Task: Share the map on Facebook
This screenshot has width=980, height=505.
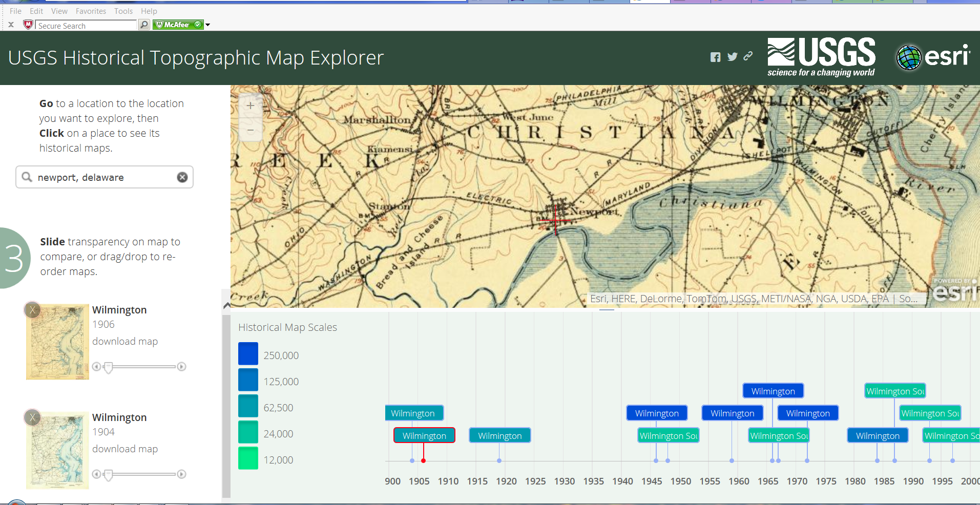Action: tap(716, 57)
